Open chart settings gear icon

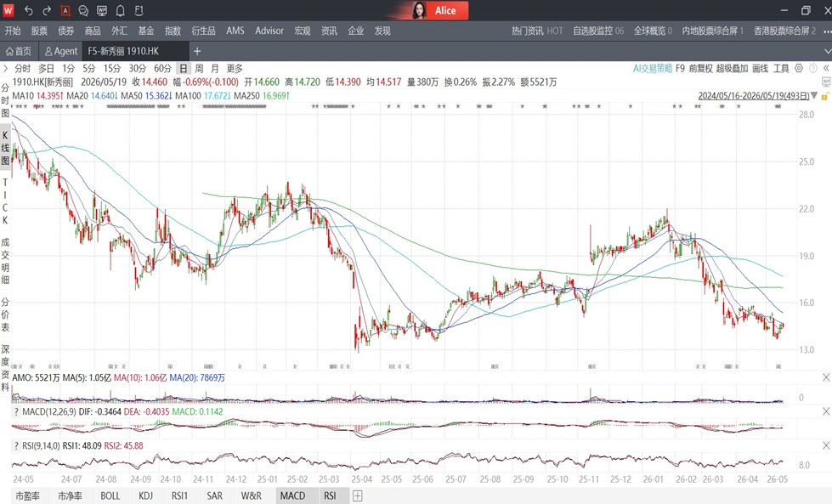pos(799,69)
